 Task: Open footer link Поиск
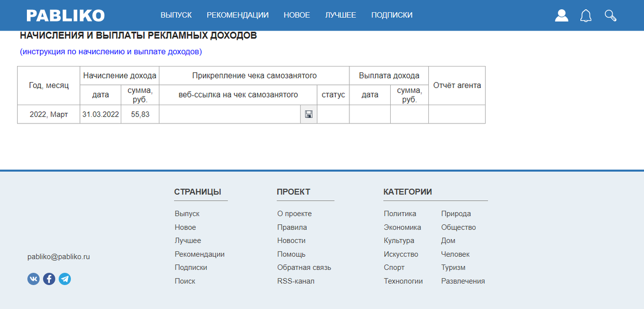(x=185, y=281)
